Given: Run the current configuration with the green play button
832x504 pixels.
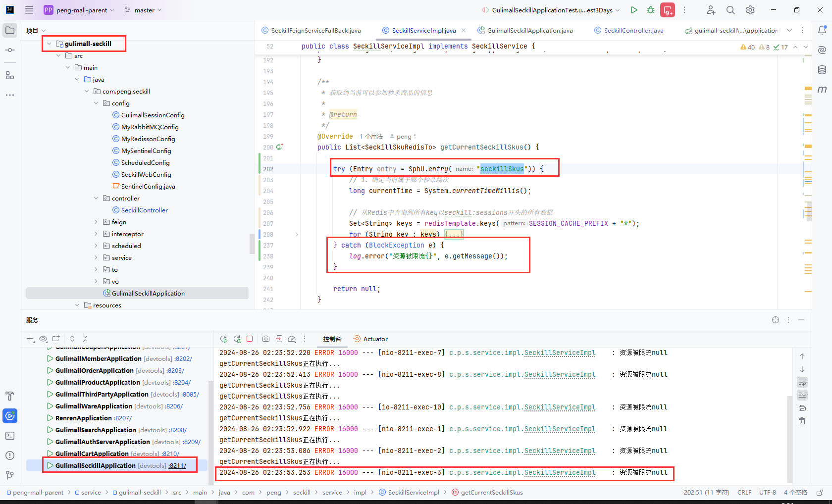Looking at the screenshot, I should pos(634,10).
